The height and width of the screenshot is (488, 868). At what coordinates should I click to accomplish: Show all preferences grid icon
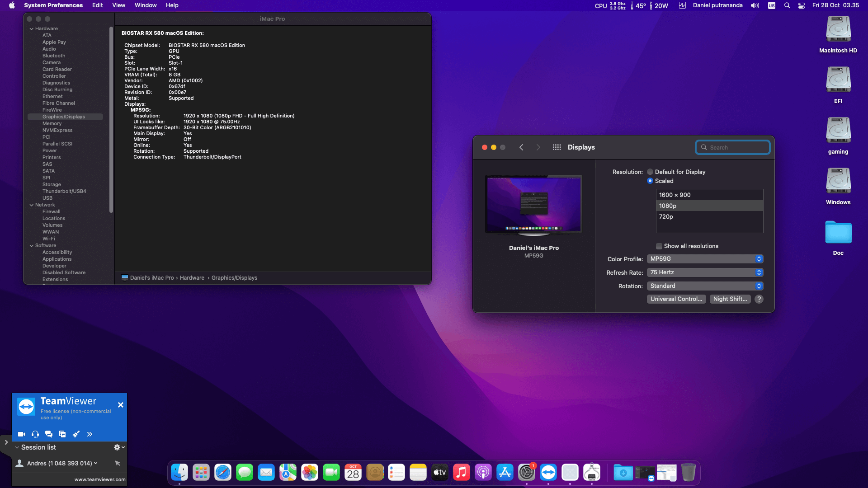[557, 147]
